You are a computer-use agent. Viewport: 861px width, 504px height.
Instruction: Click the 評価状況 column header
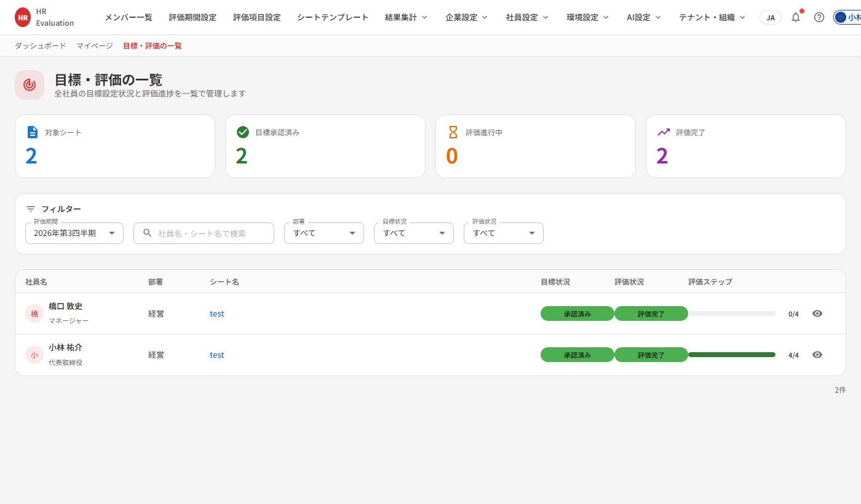(629, 282)
